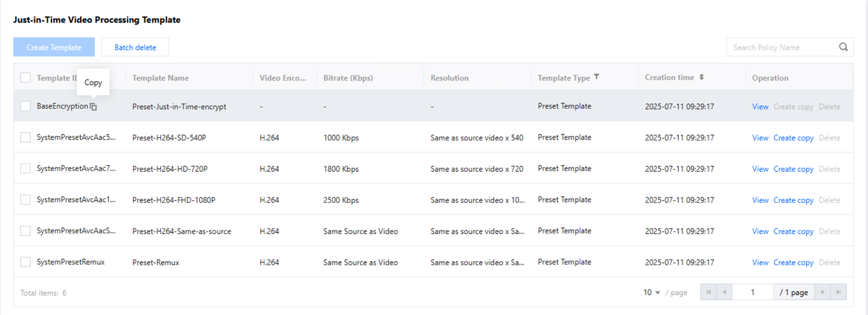Screen dimensions: 868x315
Task: Go to the previous page arrow
Action: coord(724,292)
